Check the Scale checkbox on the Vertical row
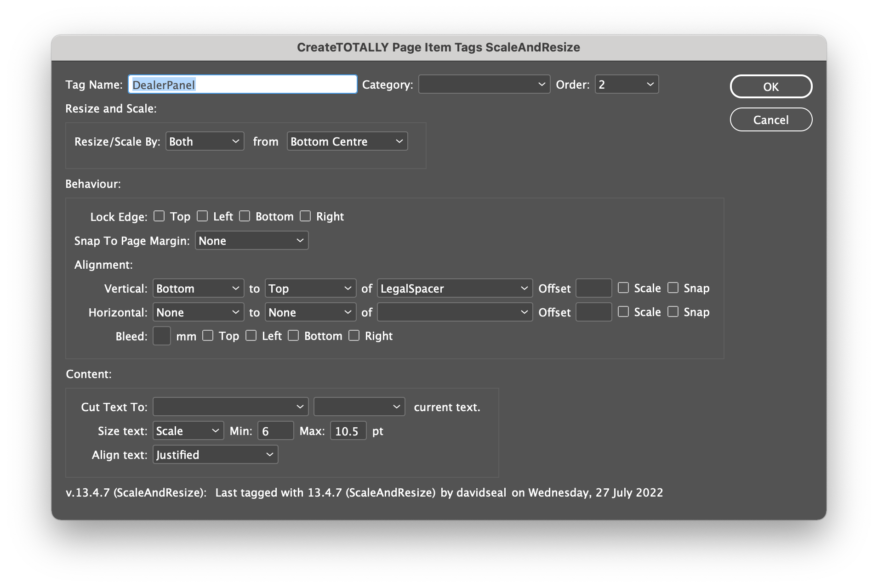This screenshot has height=588, width=878. tap(623, 288)
